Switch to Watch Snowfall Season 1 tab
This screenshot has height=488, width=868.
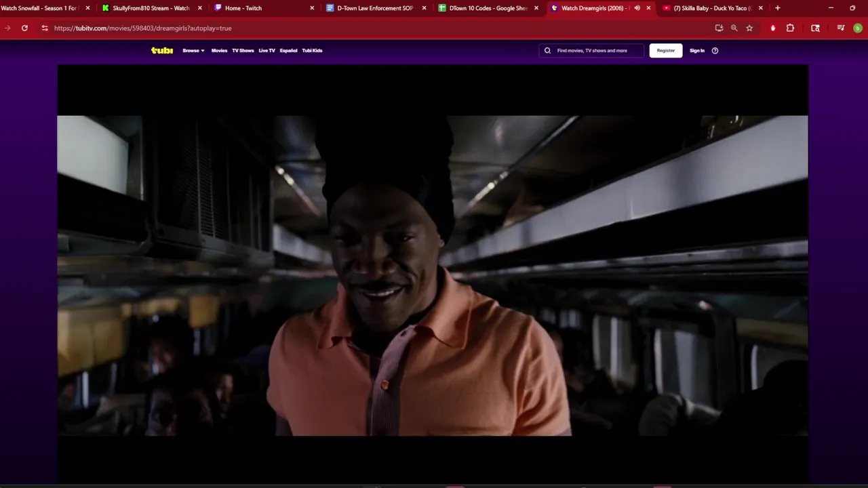[x=41, y=8]
